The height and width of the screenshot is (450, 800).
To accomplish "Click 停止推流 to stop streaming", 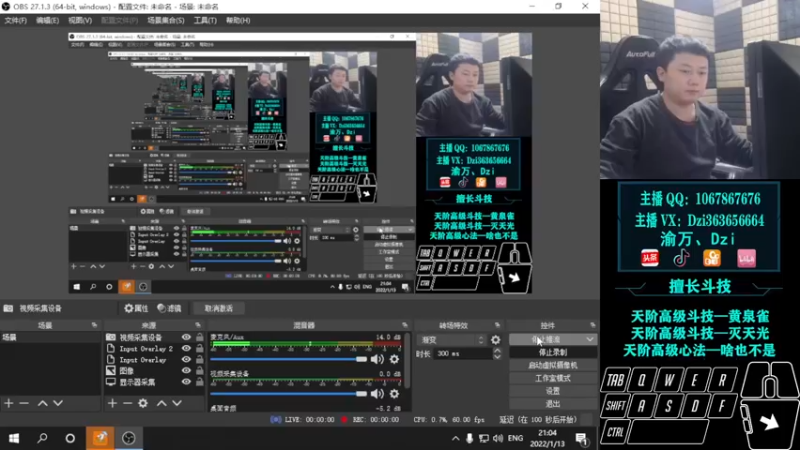I will point(547,339).
